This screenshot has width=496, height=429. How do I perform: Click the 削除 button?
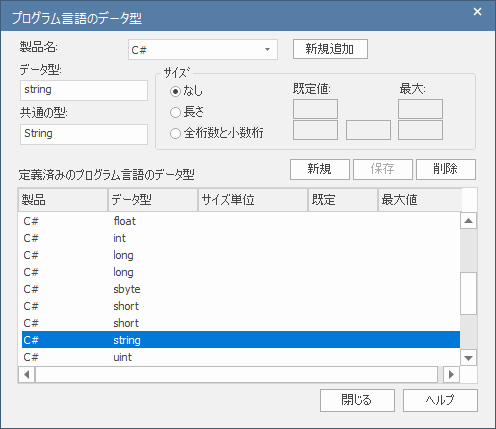pyautogui.click(x=446, y=169)
